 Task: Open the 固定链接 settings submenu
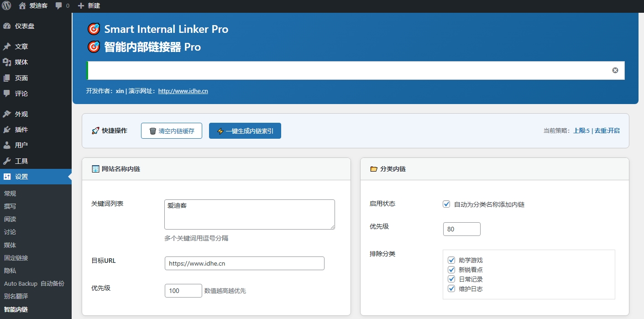click(x=16, y=258)
